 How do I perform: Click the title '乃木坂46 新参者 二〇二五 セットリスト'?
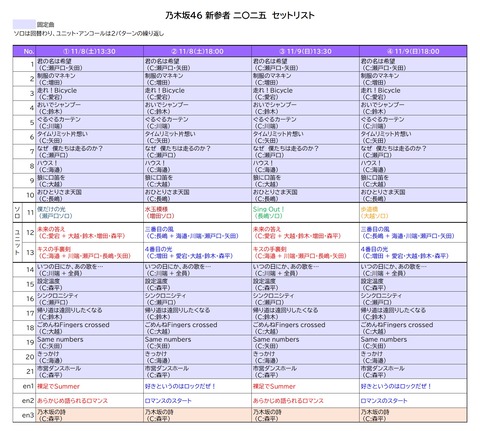(240, 15)
